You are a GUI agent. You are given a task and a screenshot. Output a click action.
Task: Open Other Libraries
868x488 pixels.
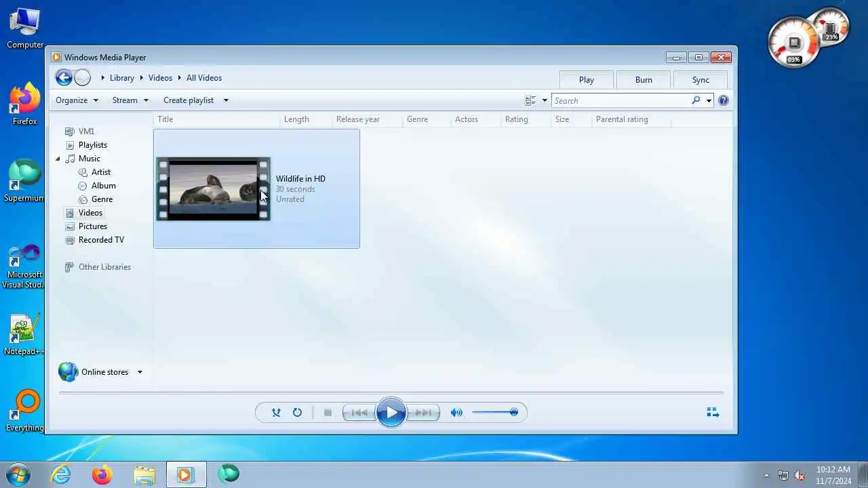104,267
